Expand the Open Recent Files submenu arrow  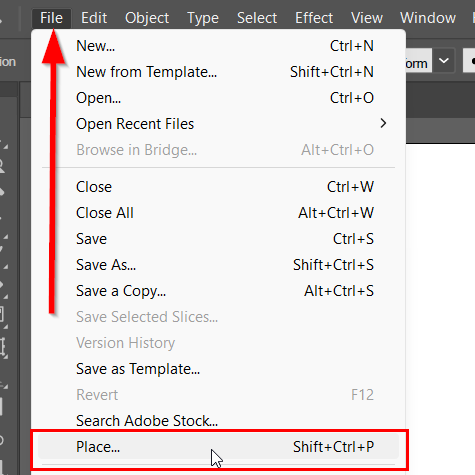(383, 124)
